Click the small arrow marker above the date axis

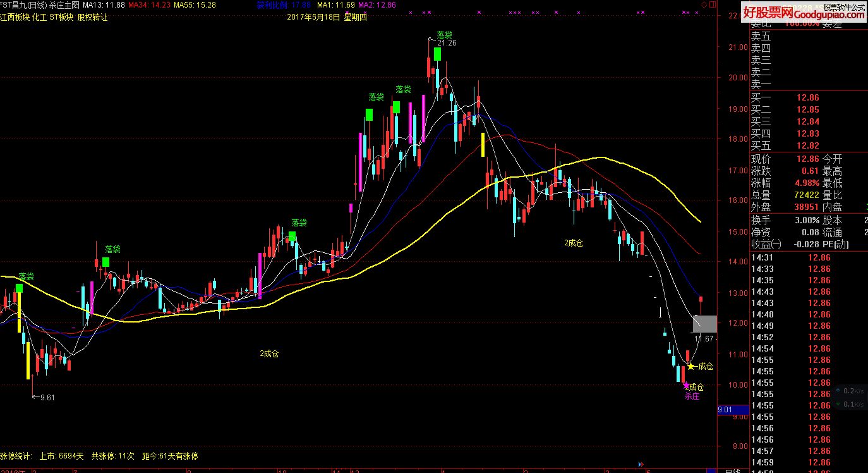click(642, 464)
